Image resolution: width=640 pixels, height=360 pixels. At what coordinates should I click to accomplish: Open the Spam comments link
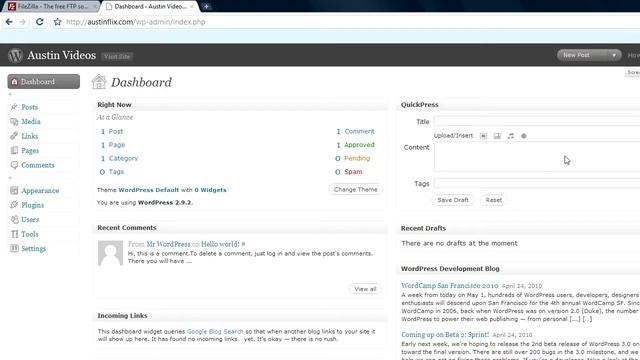tap(353, 172)
